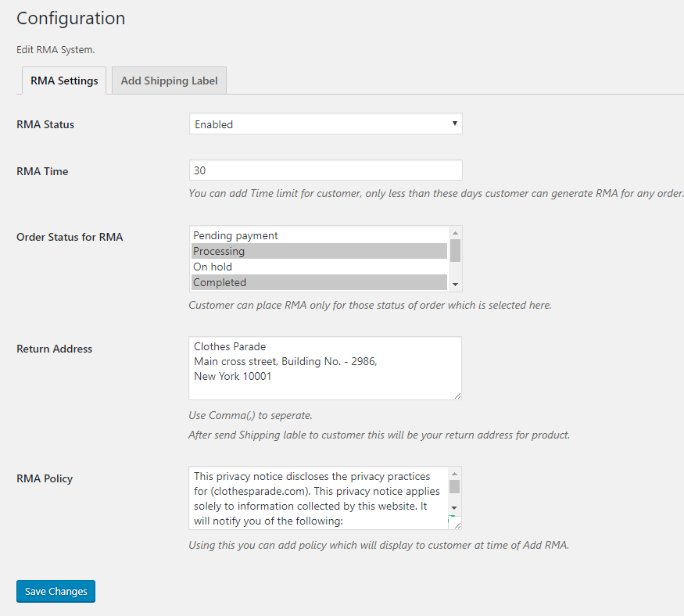
Task: Switch to the Add Shipping Label tab
Action: click(169, 81)
